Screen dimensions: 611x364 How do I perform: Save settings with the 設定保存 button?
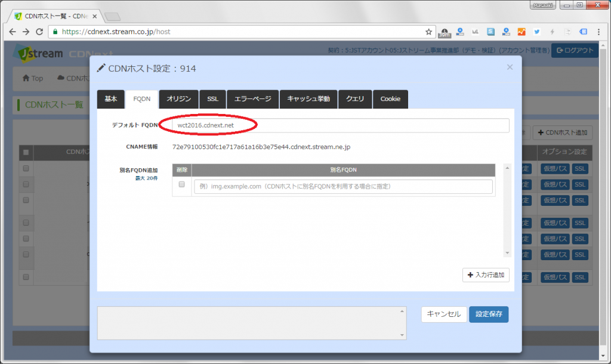click(x=488, y=314)
